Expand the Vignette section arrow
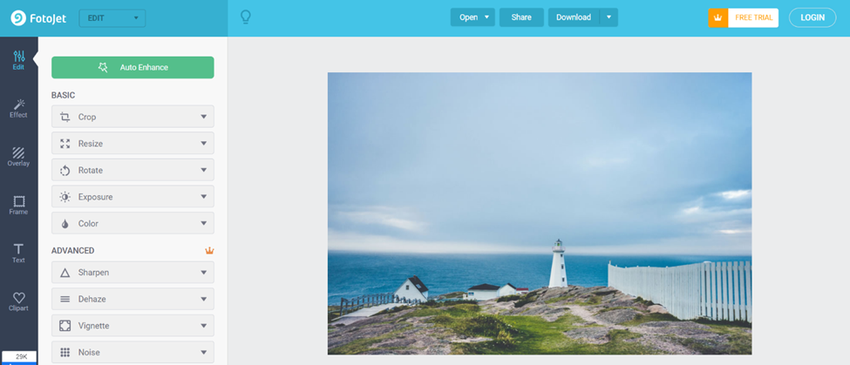Viewport: 850px width, 365px height. click(204, 325)
